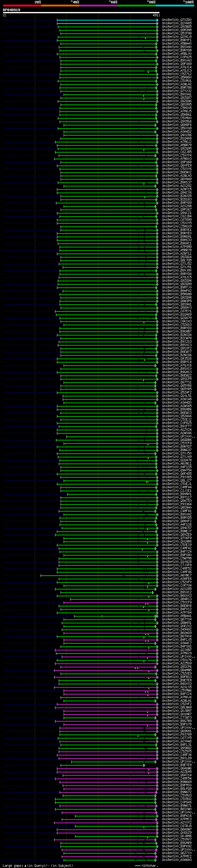Select the UniRef100_Q6H8F6 label
The width and height of the screenshot is (197, 868).
pyautogui.click(x=177, y=125)
